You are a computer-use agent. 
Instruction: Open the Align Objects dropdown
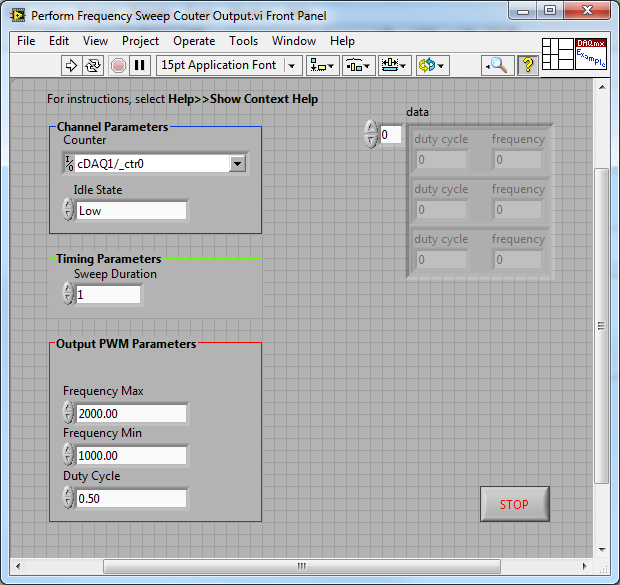click(x=322, y=65)
